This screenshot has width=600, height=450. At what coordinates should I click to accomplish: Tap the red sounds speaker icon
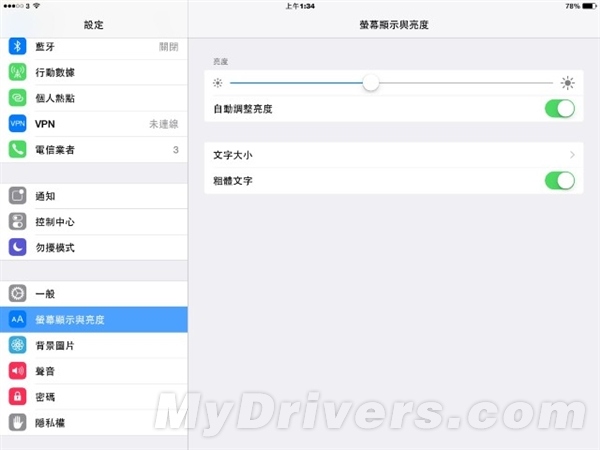pyautogui.click(x=17, y=371)
